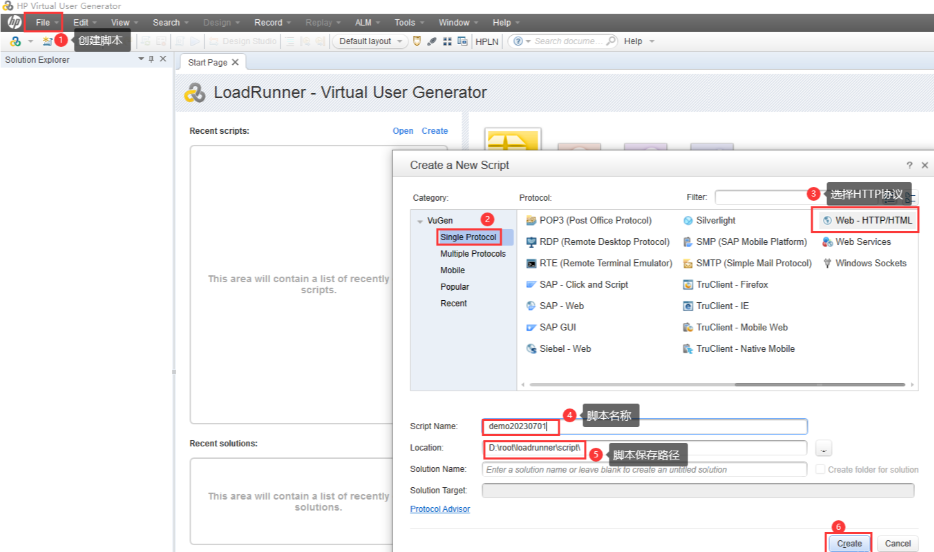Select the Single Protocol category
Viewport: 934px width, 552px height.
(468, 237)
